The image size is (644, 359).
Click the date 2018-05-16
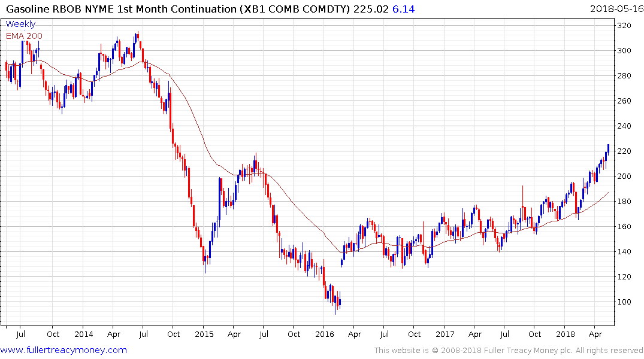coord(616,8)
